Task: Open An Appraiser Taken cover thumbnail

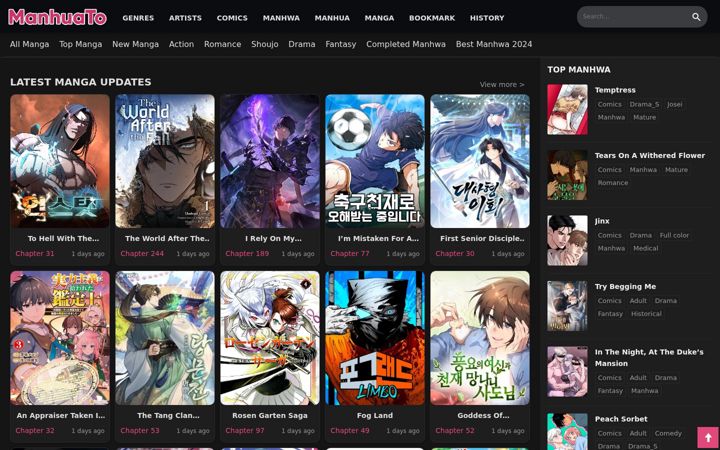Action: [x=60, y=338]
